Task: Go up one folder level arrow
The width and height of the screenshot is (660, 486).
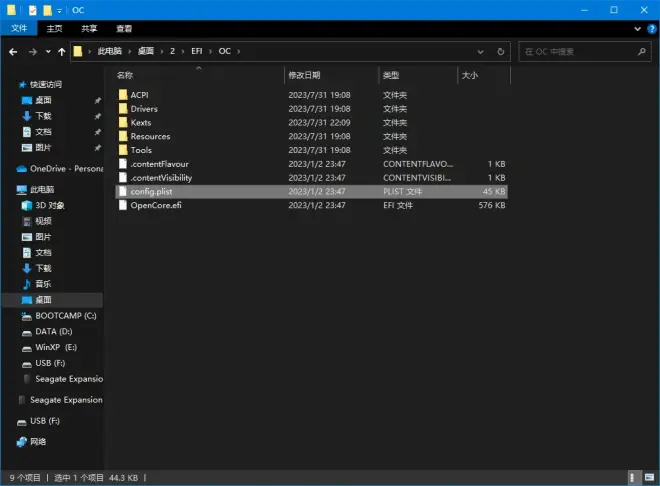Action: point(62,52)
